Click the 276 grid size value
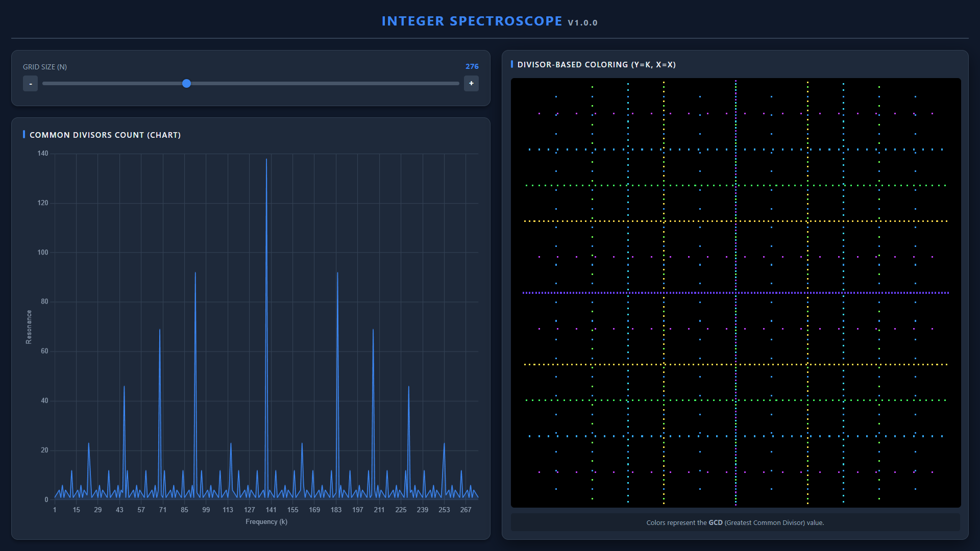Viewport: 980px width, 551px height. pos(472,67)
